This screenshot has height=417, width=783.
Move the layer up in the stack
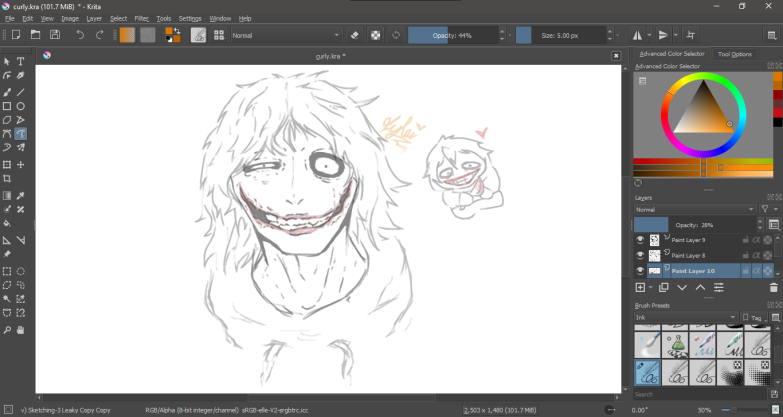pyautogui.click(x=701, y=288)
